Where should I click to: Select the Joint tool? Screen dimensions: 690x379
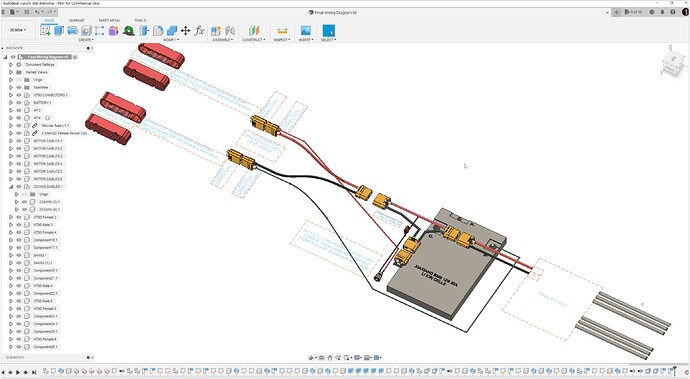click(x=230, y=30)
